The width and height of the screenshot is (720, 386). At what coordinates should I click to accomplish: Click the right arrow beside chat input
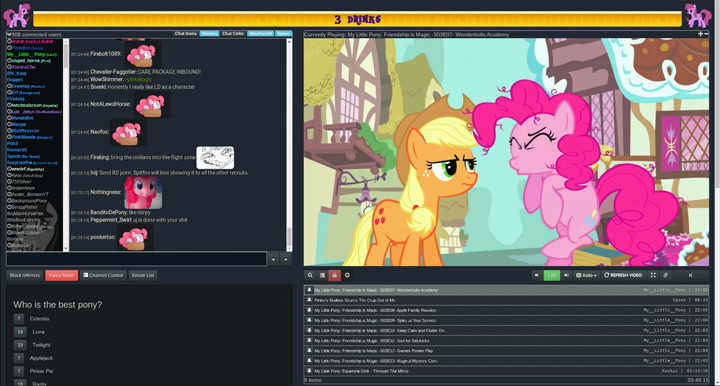(x=286, y=259)
